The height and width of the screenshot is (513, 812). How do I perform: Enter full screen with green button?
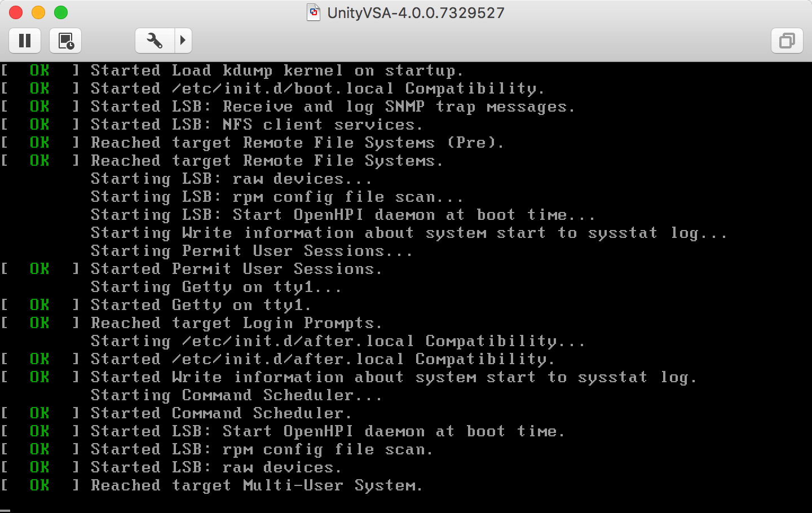61,12
